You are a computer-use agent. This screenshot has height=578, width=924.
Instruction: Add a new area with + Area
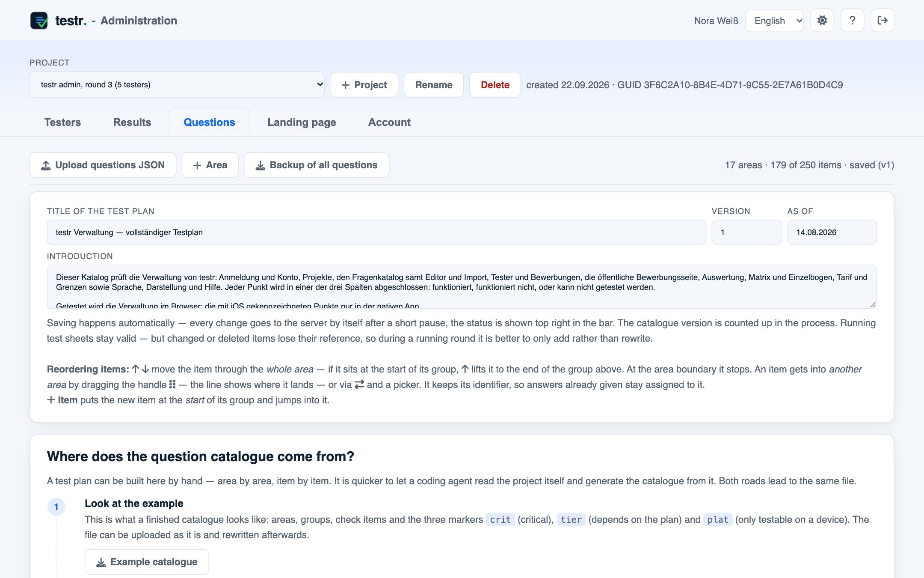click(x=210, y=165)
